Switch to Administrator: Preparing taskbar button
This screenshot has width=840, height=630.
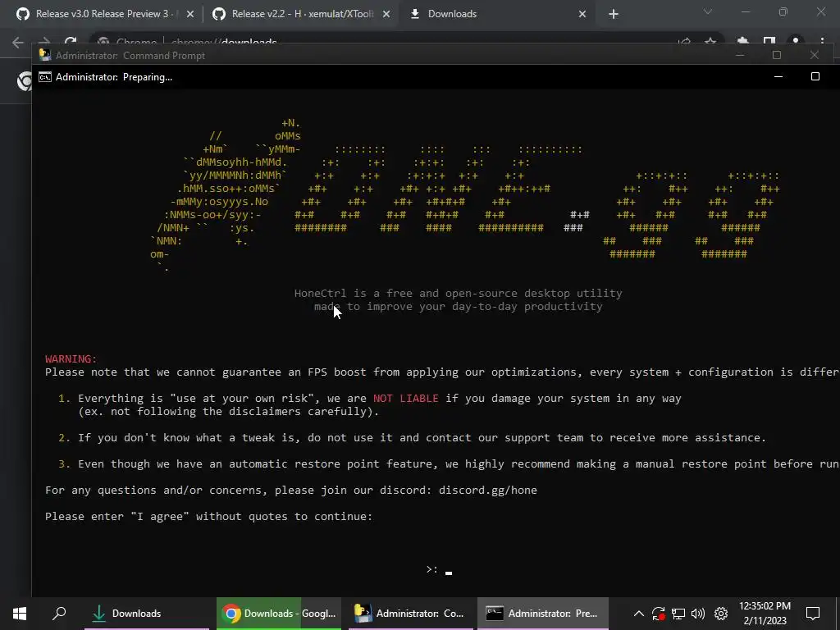[x=543, y=614]
